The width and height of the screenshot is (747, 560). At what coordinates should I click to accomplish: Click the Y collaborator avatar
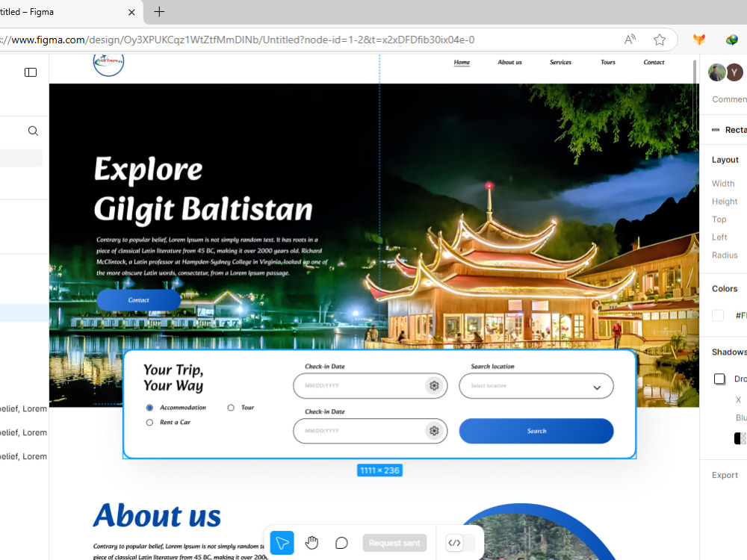(734, 72)
